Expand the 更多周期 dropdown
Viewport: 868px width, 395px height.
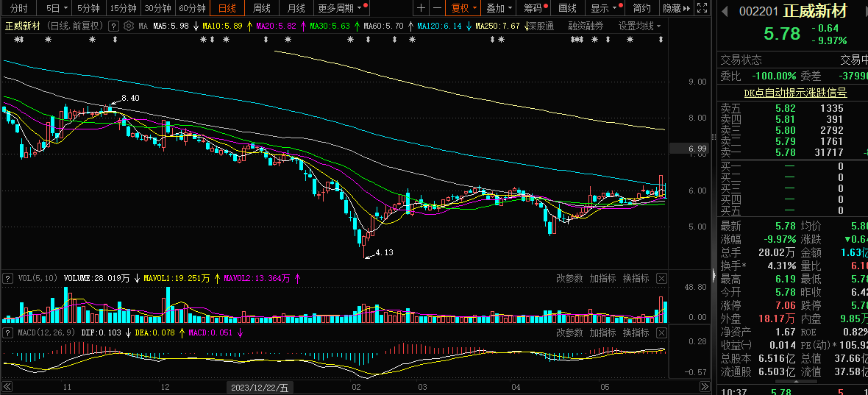(340, 8)
